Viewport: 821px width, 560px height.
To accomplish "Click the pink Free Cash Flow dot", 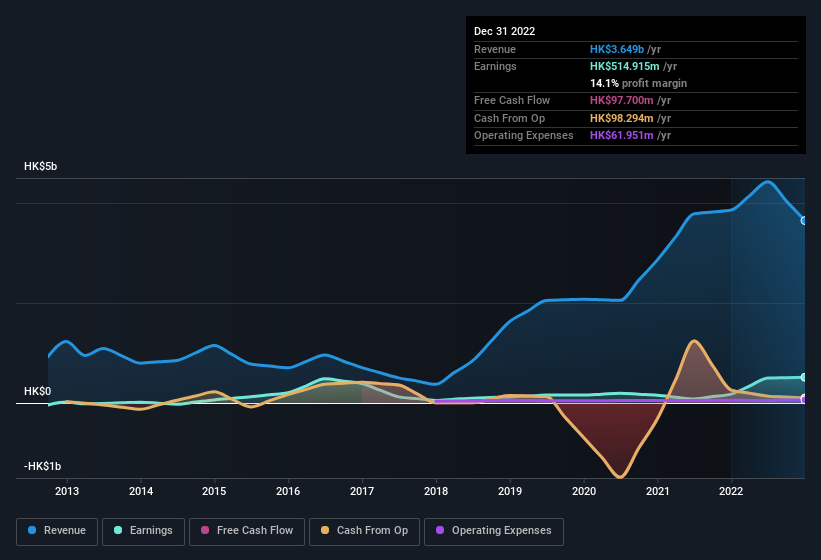I will pyautogui.click(x=206, y=530).
